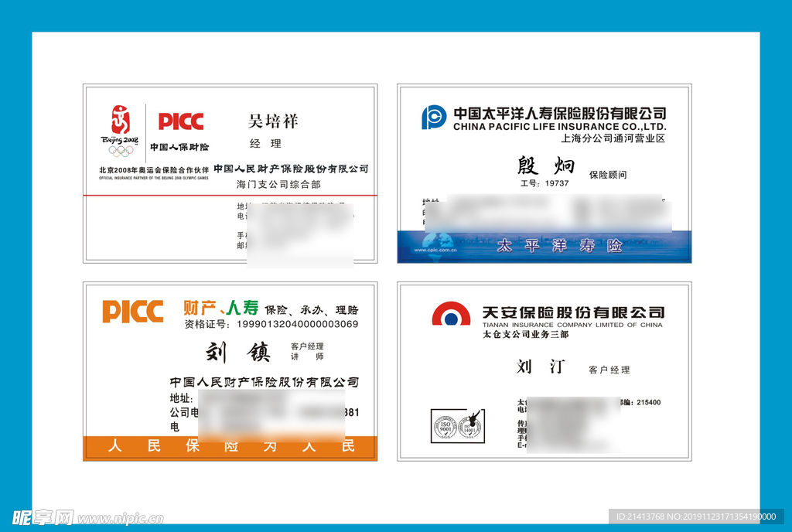
Task: Select the name 殷炯 on the Pacific card
Action: tap(545, 165)
